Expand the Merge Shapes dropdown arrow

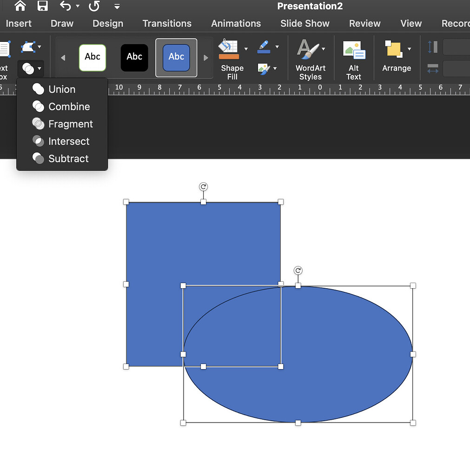pyautogui.click(x=39, y=69)
